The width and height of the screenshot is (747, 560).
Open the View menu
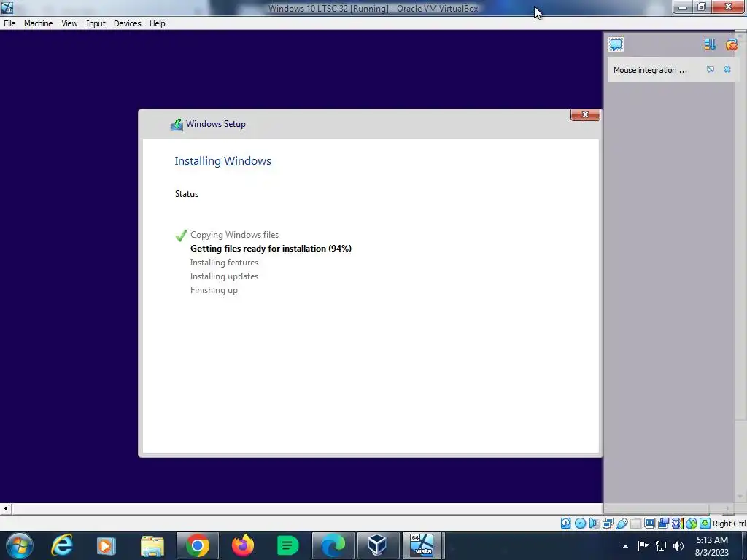pyautogui.click(x=69, y=23)
